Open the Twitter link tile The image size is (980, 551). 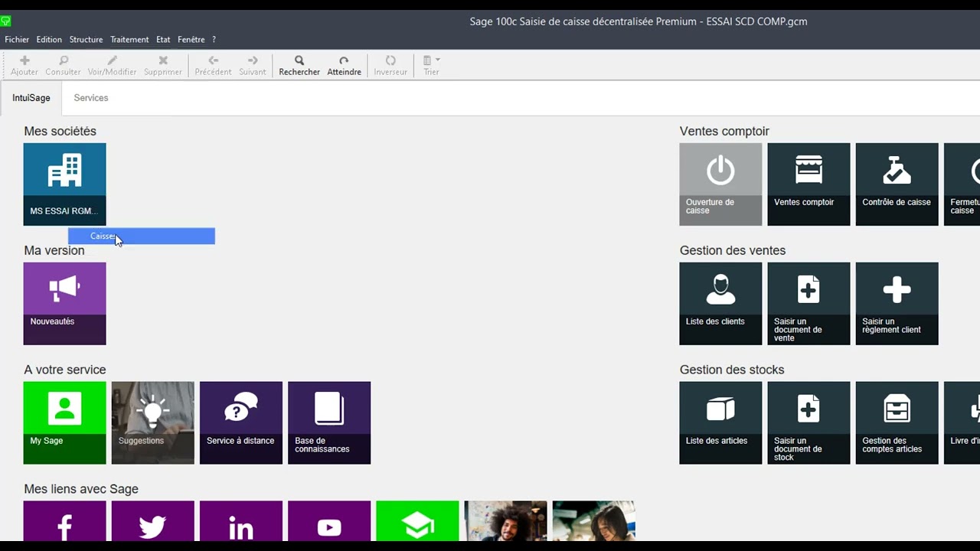tap(153, 521)
